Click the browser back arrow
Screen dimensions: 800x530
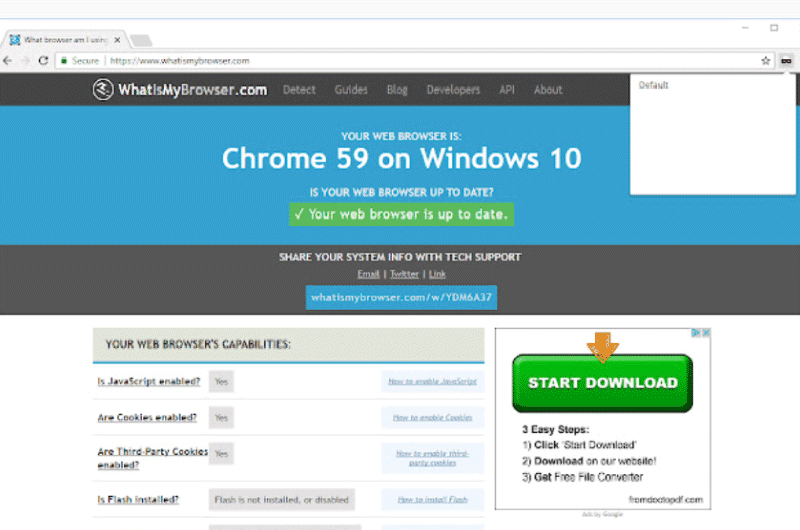8,61
